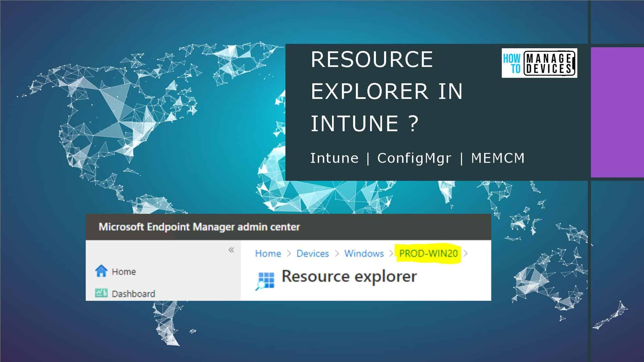Open the Home breadcrumb link
The width and height of the screenshot is (644, 362).
[268, 254]
